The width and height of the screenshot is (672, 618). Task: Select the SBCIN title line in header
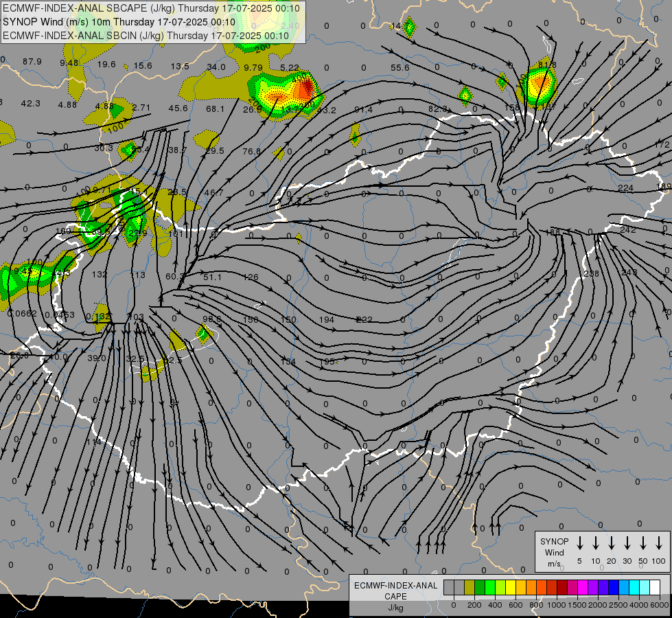146,36
